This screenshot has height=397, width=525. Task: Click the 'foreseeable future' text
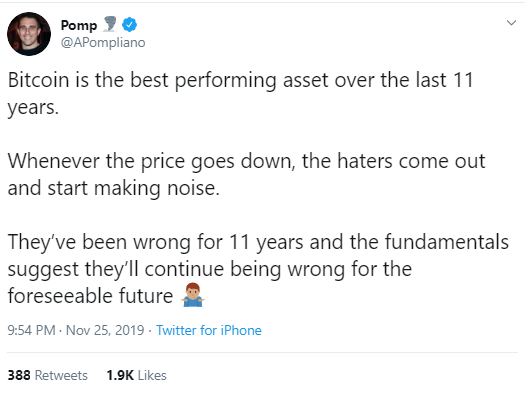coord(90,296)
